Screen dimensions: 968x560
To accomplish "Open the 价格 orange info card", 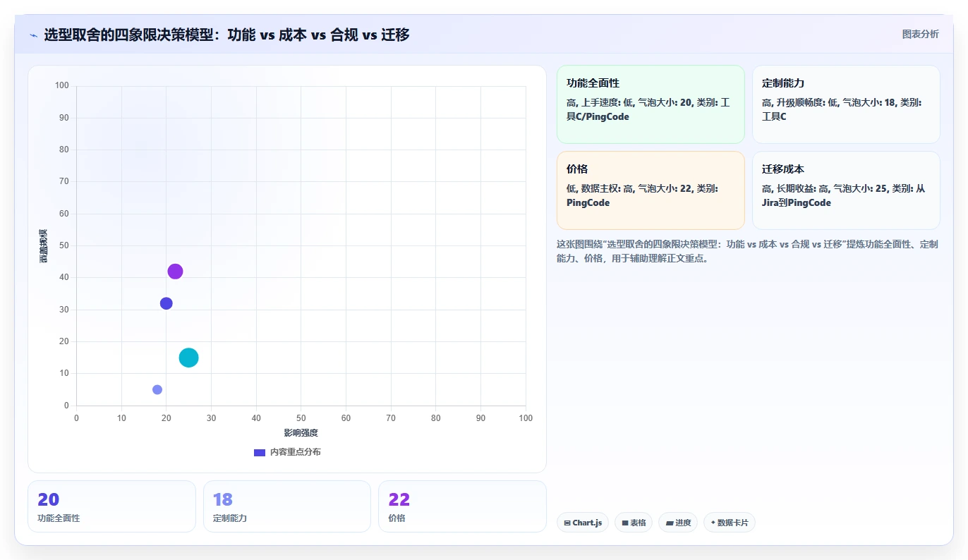I will [651, 190].
